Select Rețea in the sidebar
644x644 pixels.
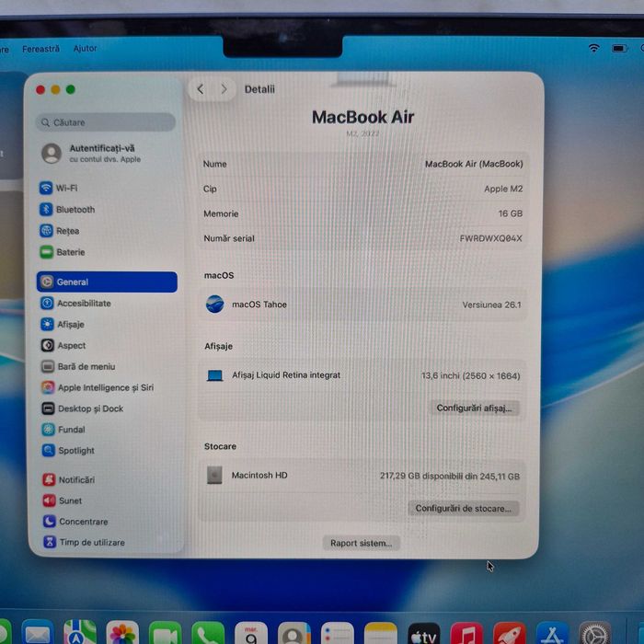pyautogui.click(x=60, y=231)
